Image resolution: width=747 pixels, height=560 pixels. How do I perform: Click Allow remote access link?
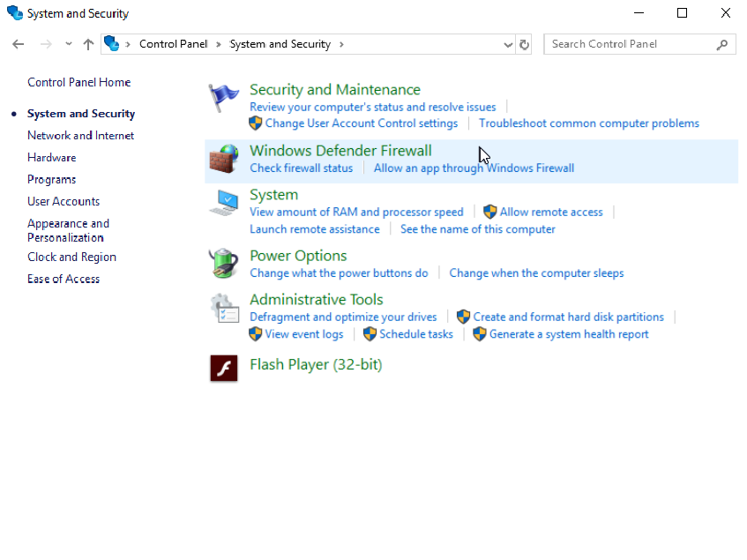coord(551,212)
